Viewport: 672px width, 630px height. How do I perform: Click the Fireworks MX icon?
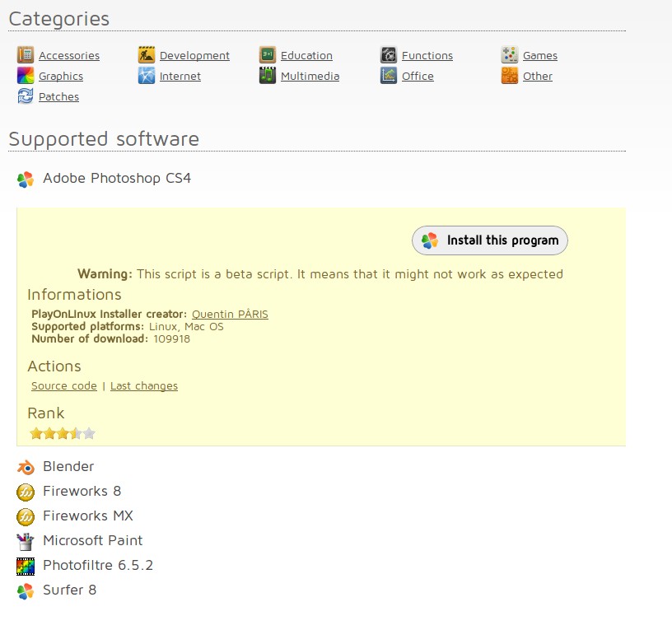click(x=26, y=517)
